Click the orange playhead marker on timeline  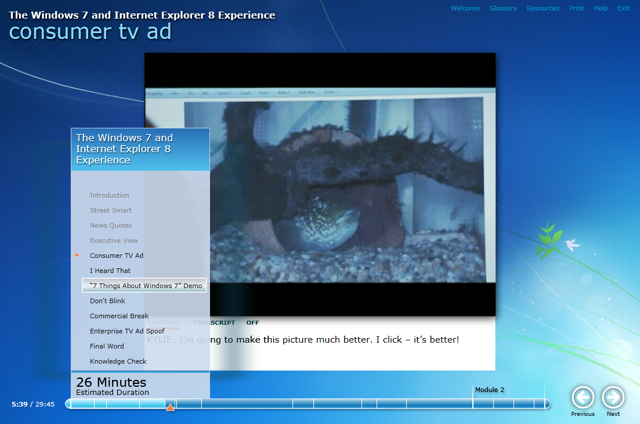(x=170, y=406)
